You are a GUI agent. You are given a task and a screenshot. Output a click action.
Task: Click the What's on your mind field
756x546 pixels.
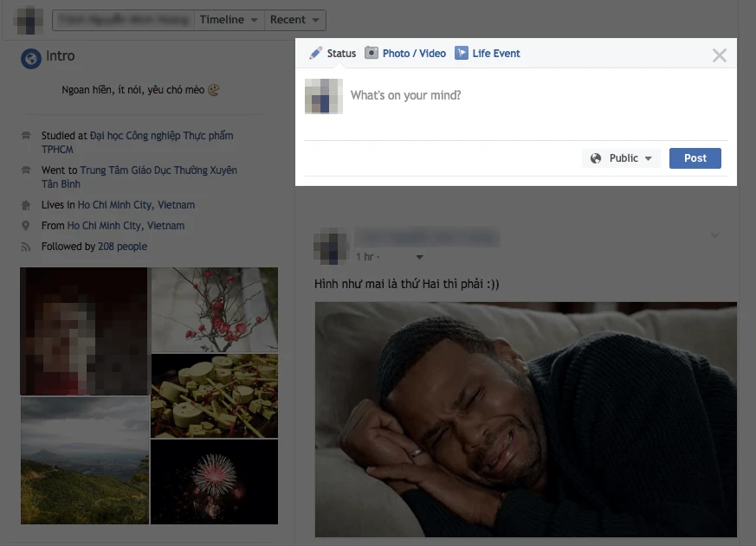tap(520, 96)
